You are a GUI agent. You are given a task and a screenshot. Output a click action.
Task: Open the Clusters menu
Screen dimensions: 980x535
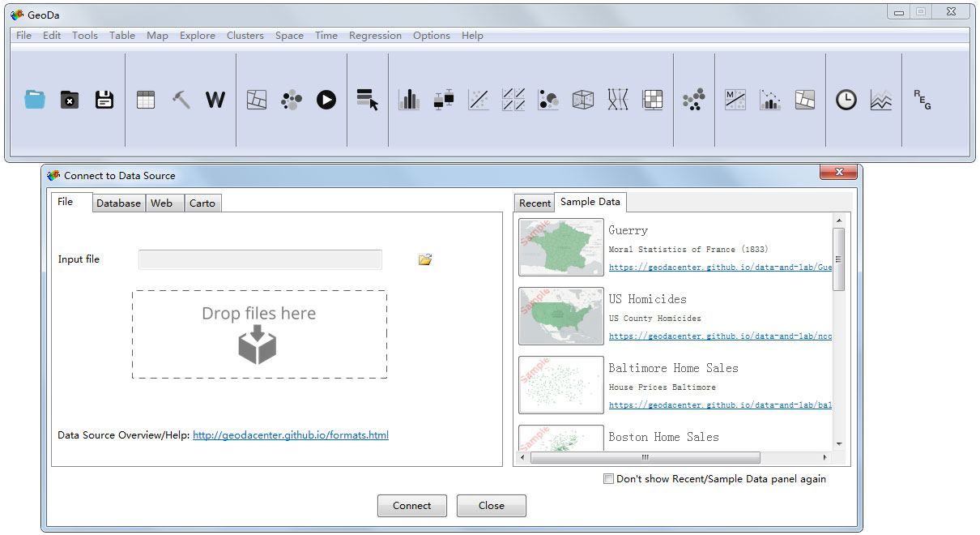click(245, 36)
